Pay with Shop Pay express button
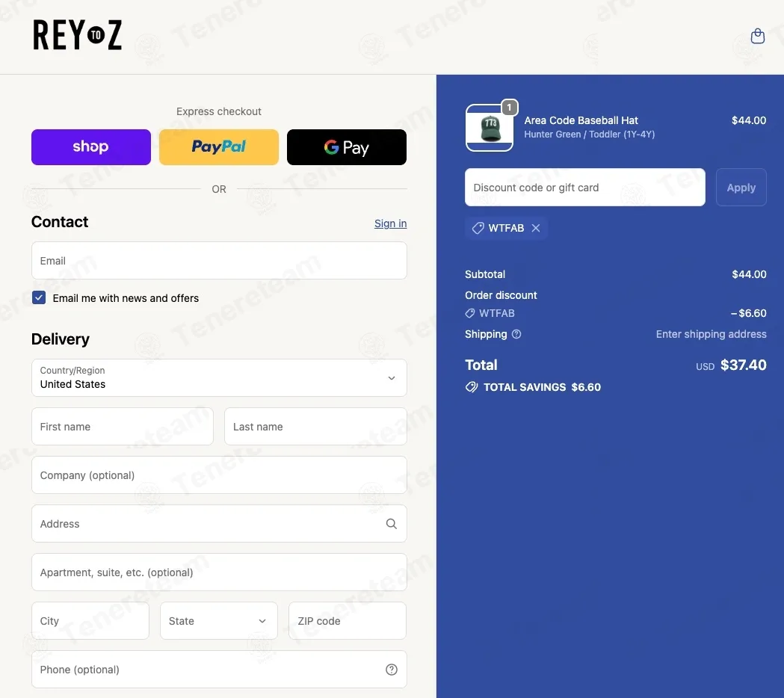 click(x=91, y=147)
